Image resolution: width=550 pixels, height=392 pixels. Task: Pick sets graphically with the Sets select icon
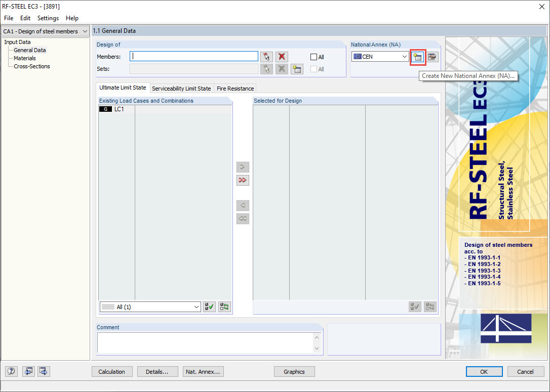[266, 69]
